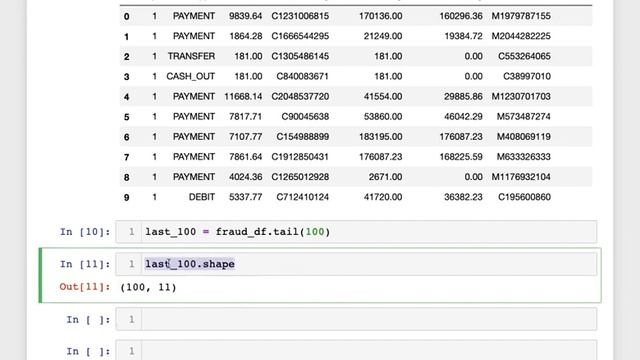Click amount value 9839.64

(x=245, y=16)
